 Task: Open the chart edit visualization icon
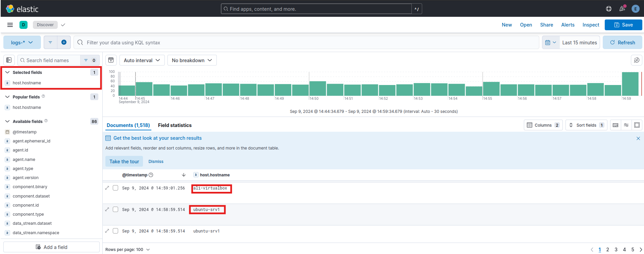636,60
